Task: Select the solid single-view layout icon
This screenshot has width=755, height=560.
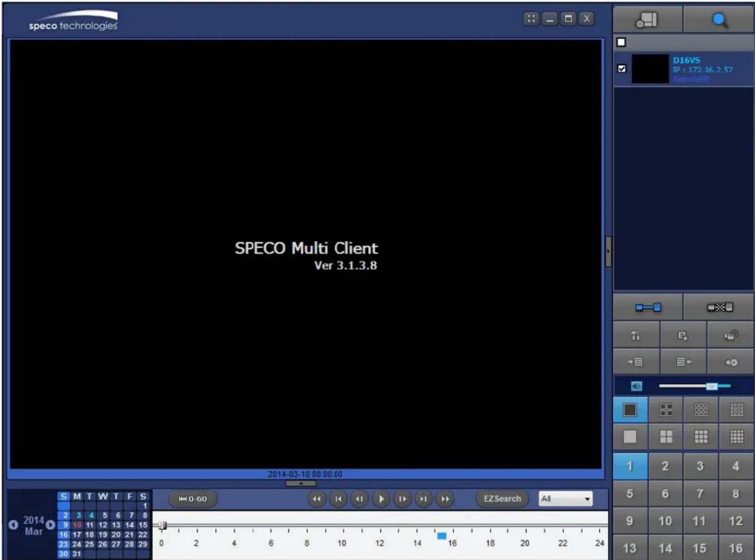Action: 630,436
